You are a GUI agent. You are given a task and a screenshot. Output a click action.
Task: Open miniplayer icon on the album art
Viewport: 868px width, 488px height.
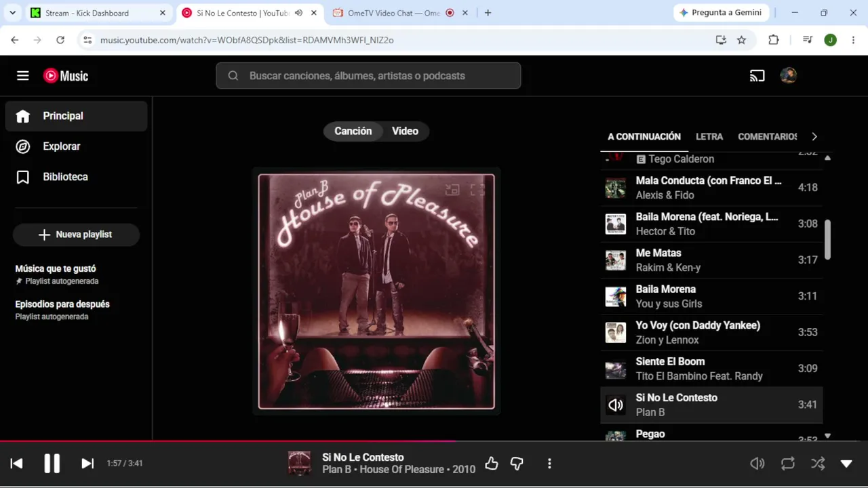[452, 190]
